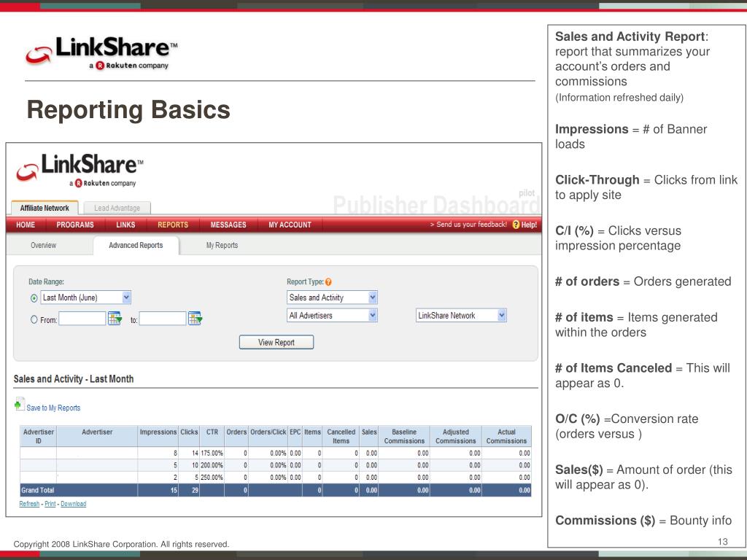Screen dimensions: 747x560
Task: Select the Advanced Reports sub-tab
Action: tap(136, 245)
